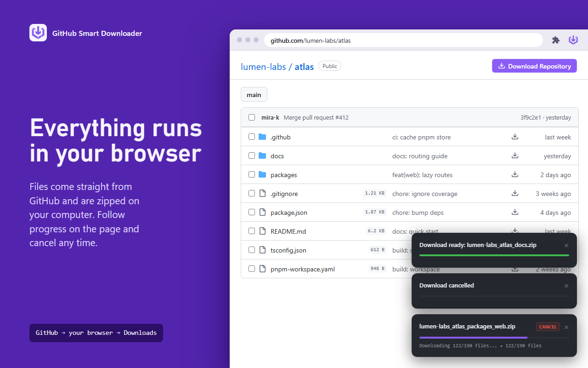588x368 pixels.
Task: Toggle the select-all checkbox in commit header
Action: pos(252,117)
